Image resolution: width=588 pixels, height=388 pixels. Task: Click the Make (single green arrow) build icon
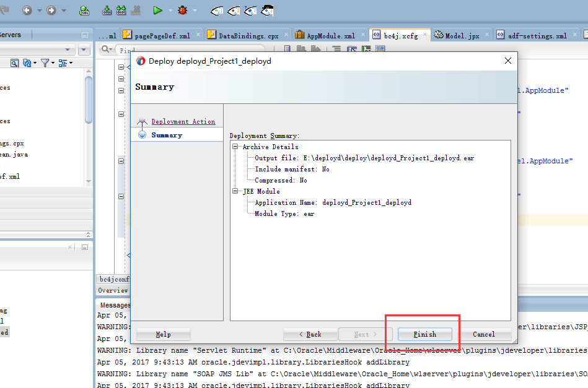[x=107, y=11]
